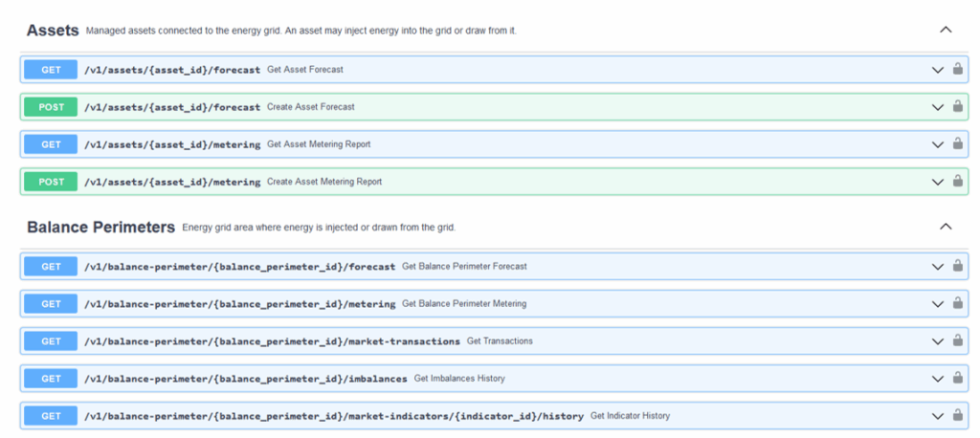Click GET badge for asset metering

click(x=51, y=144)
